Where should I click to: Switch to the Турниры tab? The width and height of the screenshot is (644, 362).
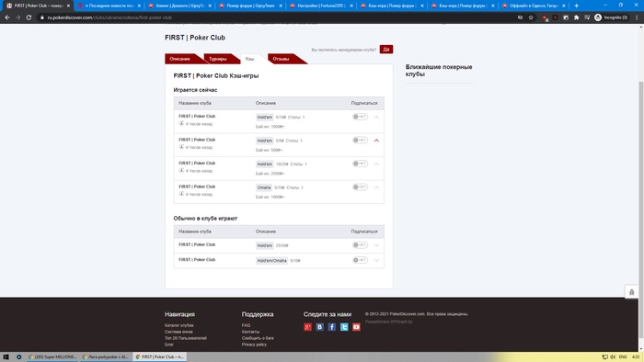219,59
